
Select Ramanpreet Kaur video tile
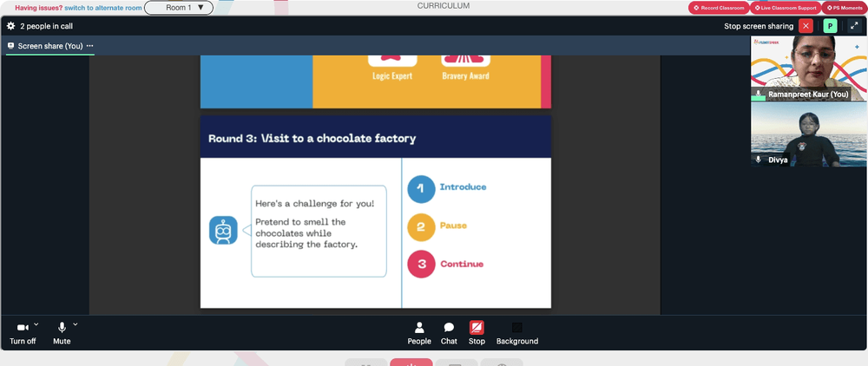809,69
